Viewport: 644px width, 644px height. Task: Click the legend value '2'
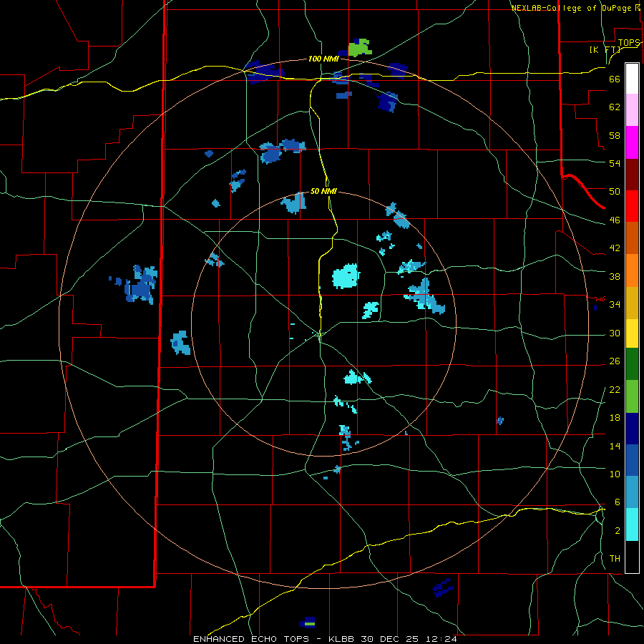617,531
